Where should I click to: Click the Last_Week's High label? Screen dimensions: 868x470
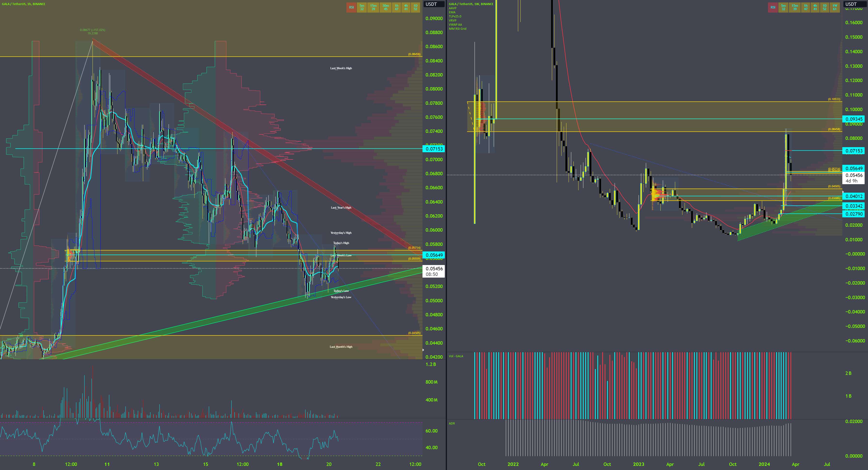pos(341,68)
